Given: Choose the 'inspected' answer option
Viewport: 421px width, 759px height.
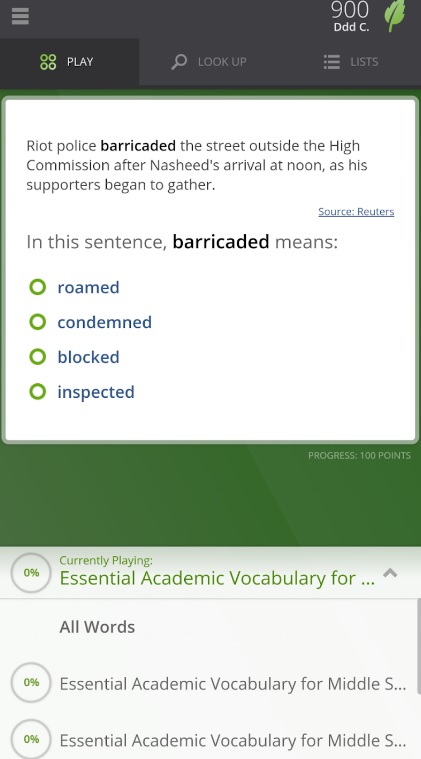Looking at the screenshot, I should pyautogui.click(x=96, y=392).
